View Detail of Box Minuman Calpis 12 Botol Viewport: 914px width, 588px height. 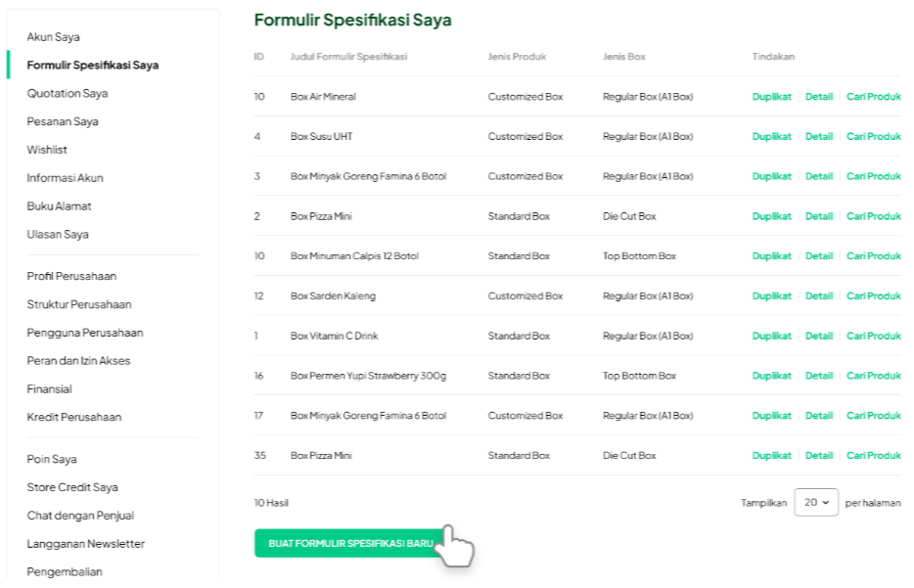click(819, 256)
